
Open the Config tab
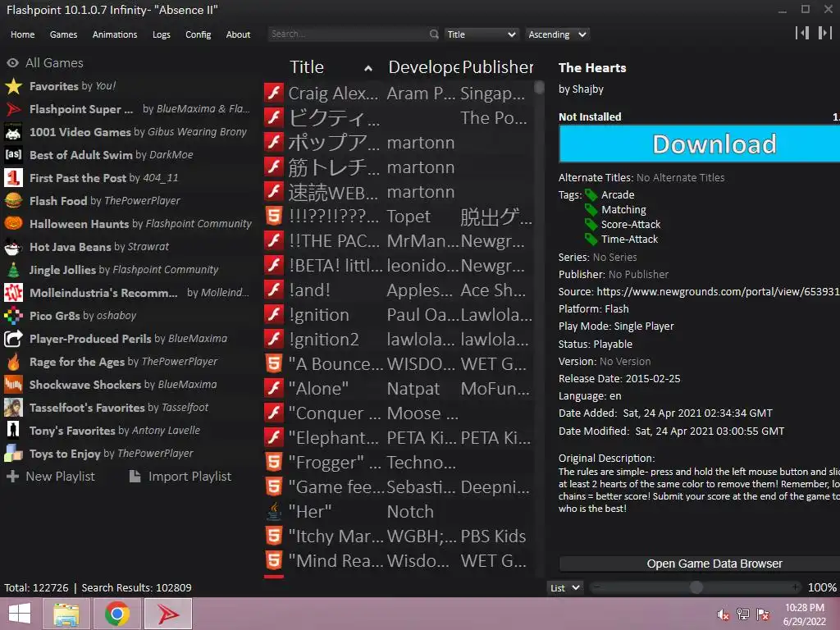point(199,34)
